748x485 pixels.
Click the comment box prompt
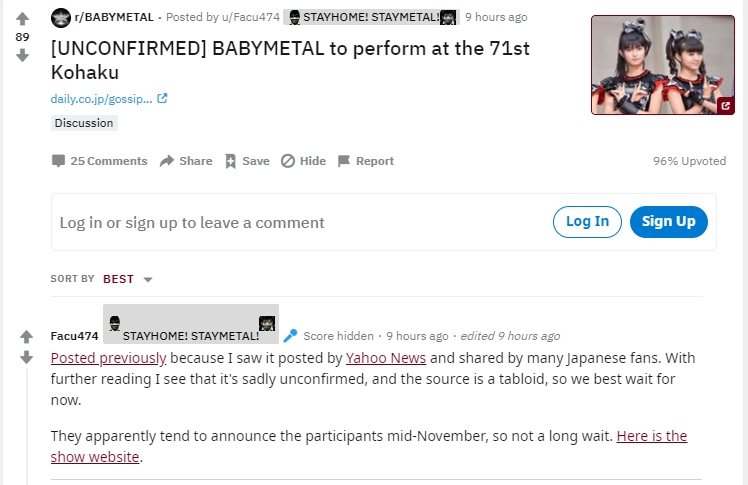[x=192, y=222]
